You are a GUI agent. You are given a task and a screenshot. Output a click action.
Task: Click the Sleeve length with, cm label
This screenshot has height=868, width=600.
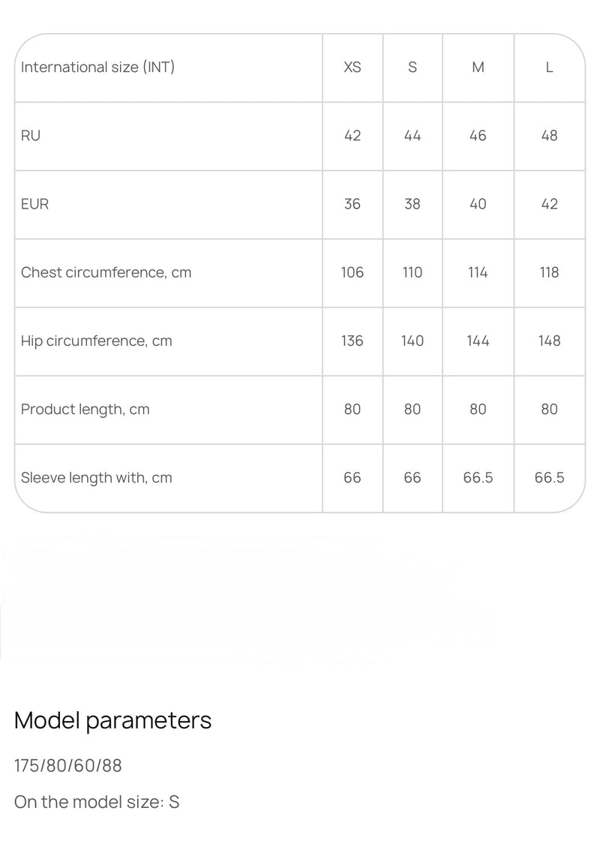pyautogui.click(x=96, y=477)
